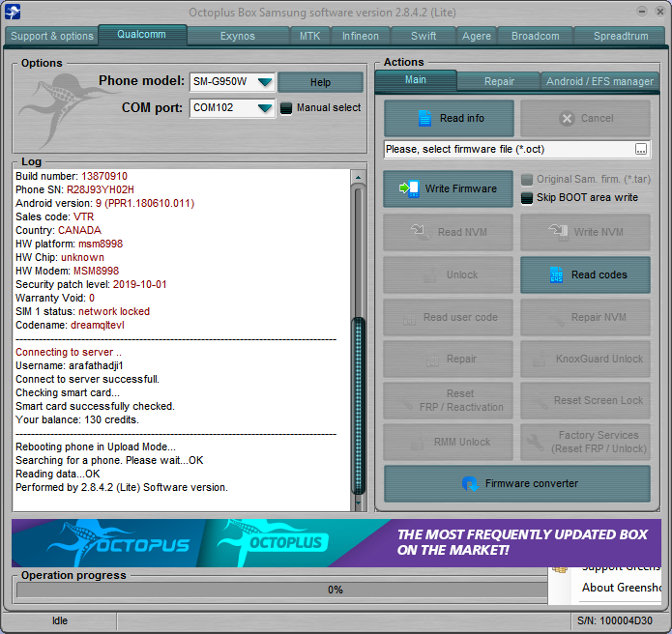Click the RMM Unlock button

pos(449,442)
